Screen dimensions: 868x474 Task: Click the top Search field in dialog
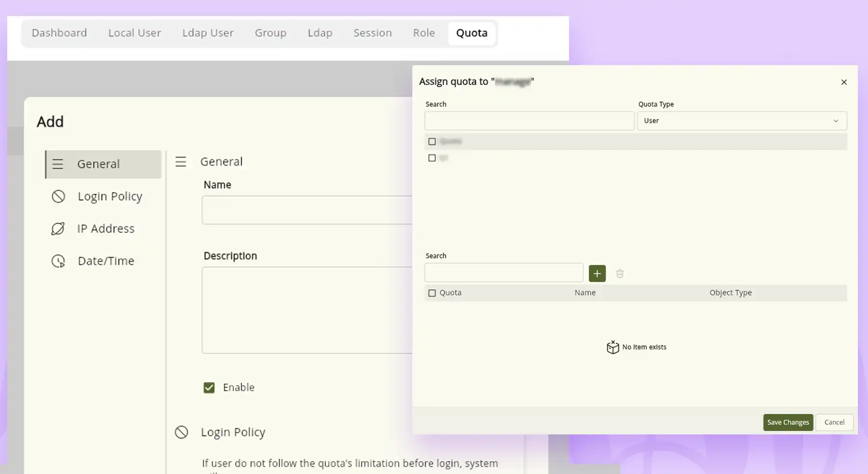coord(529,121)
